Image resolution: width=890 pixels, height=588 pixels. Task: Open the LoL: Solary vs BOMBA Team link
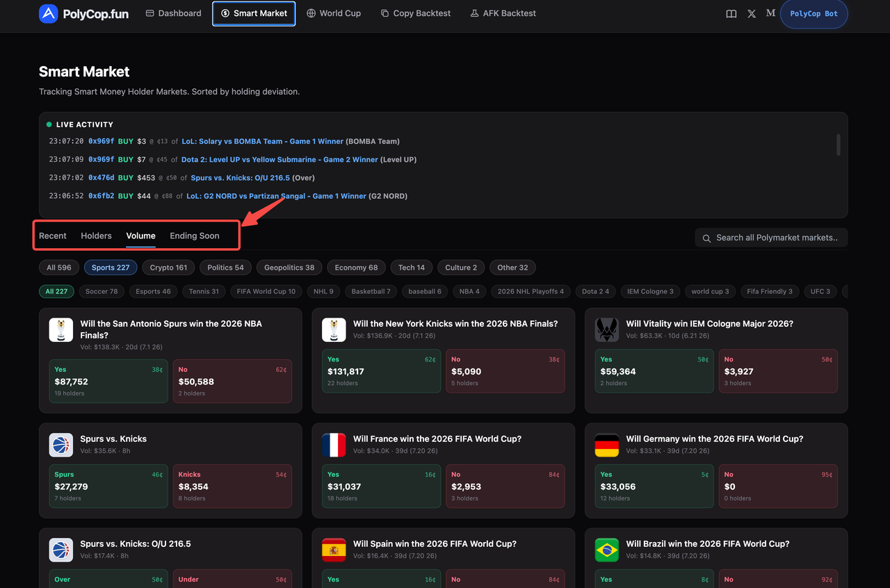coord(262,141)
